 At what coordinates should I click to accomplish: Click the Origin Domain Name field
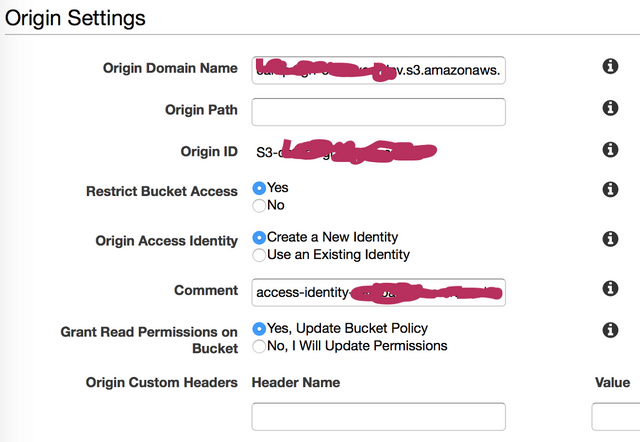[378, 70]
